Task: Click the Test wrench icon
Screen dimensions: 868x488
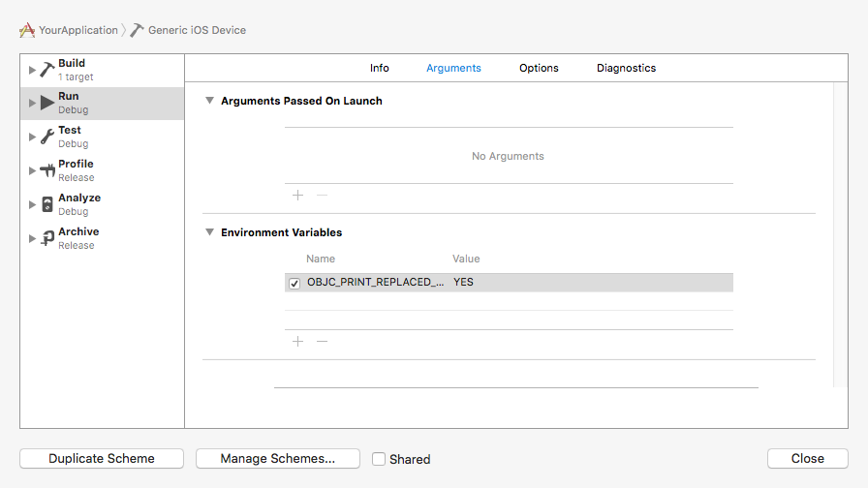Action: pos(46,137)
